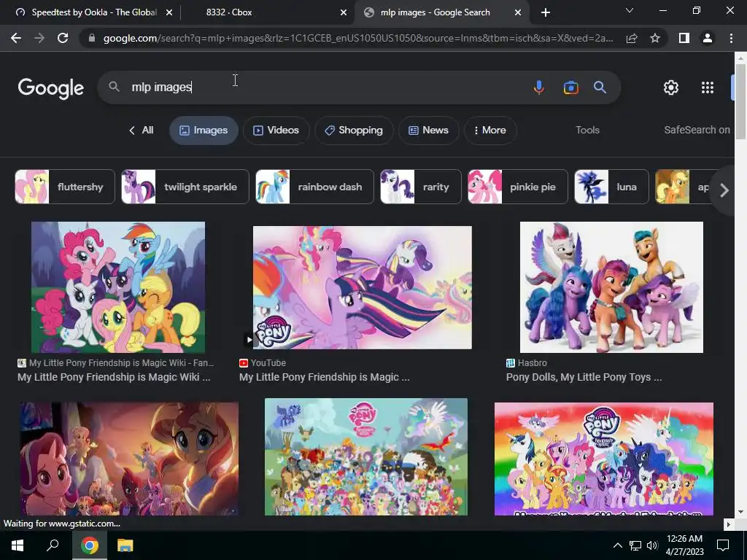Open rainbow background pony poster thumbnail
Image resolution: width=747 pixels, height=560 pixels.
(603, 459)
